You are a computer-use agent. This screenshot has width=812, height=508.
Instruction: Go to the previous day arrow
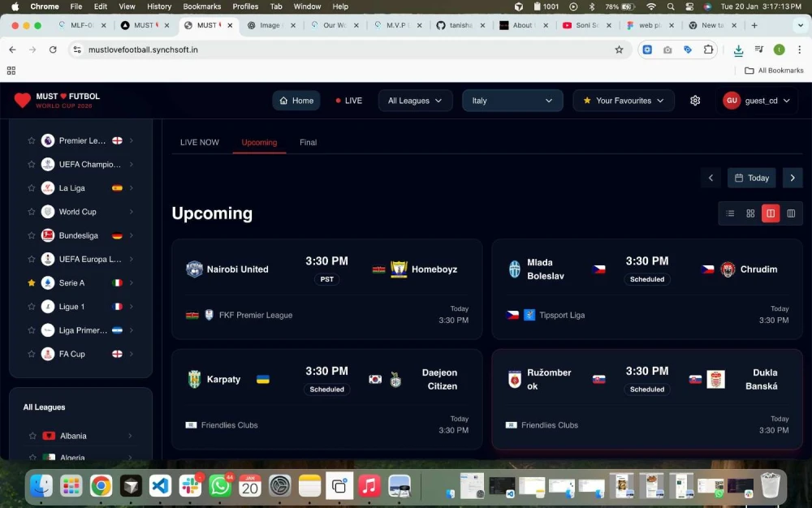tap(710, 178)
